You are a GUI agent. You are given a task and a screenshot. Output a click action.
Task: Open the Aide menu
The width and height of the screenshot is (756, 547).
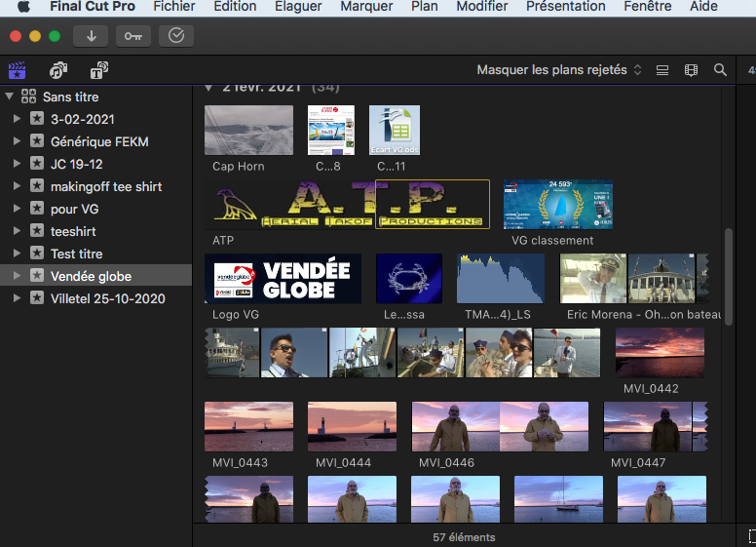pos(703,7)
